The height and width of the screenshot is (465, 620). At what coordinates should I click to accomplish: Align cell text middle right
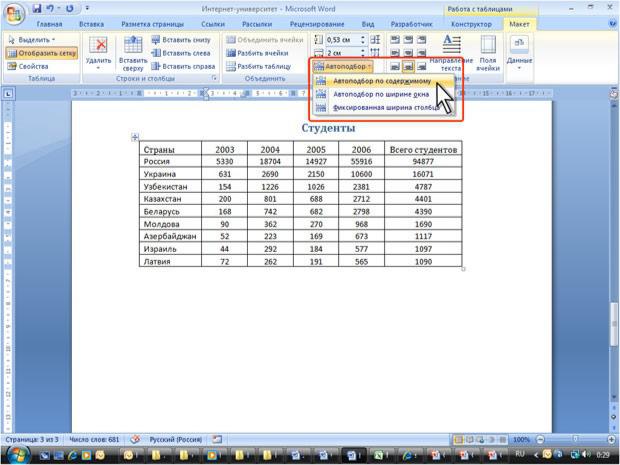422,53
